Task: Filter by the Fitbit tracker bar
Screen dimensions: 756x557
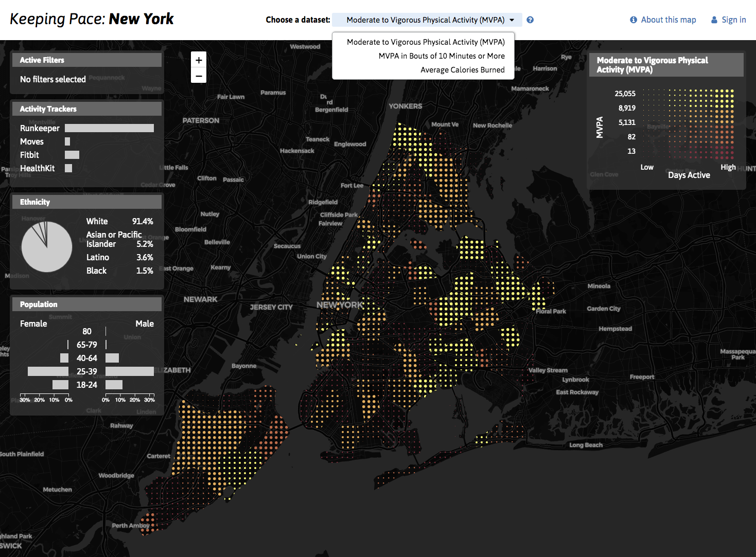Action: (x=72, y=155)
